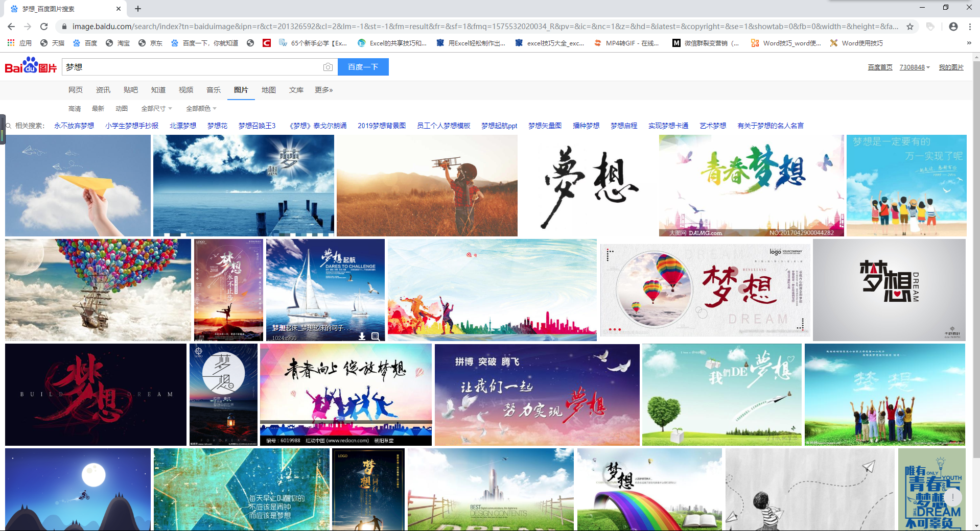Open the Chrome profile avatar icon
This screenshot has width=980, height=531.
953,27
